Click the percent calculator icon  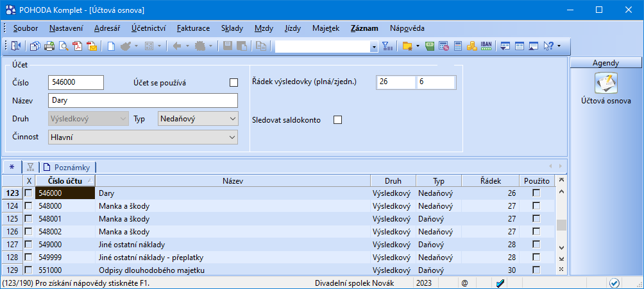pos(444,46)
